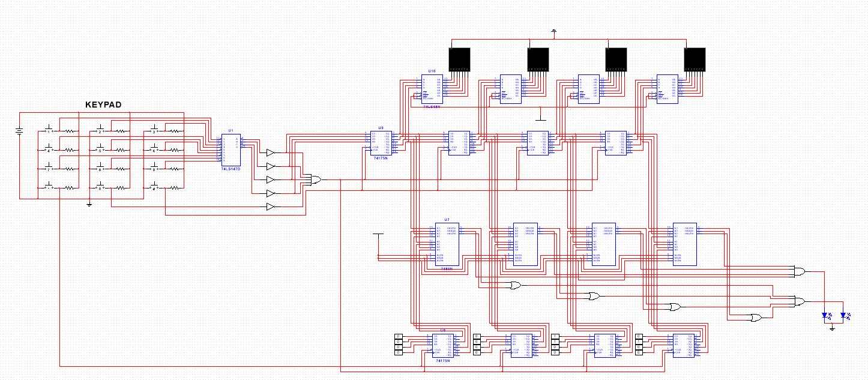This screenshot has width=868, height=380.
Task: Click the U9 reference label
Action: 381,127
